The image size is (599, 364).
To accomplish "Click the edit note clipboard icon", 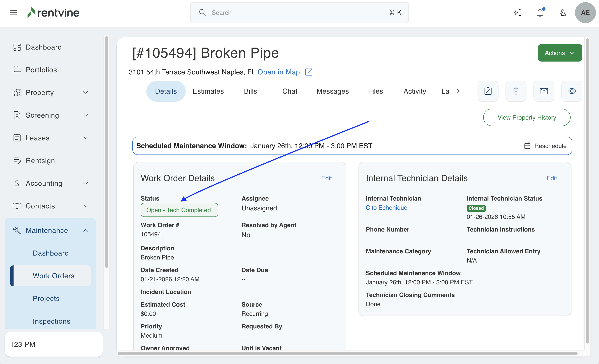I will point(488,91).
